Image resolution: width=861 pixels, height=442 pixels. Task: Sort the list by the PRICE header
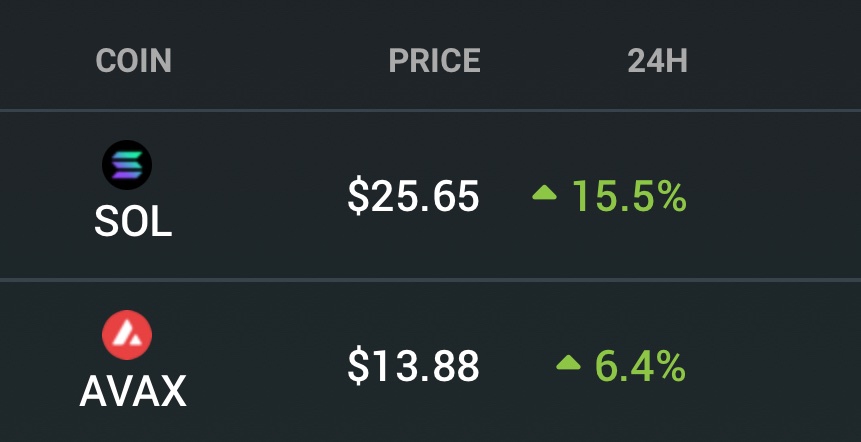tap(434, 60)
